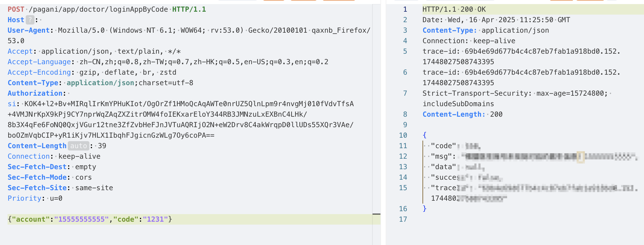
Task: Click the response Content-Length header name
Action: 454,114
